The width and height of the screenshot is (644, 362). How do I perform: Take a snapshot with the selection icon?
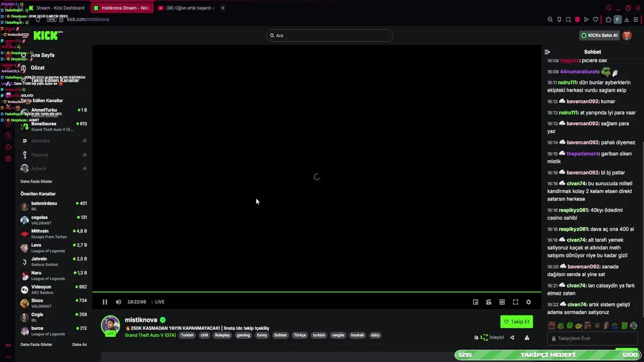tap(568, 20)
